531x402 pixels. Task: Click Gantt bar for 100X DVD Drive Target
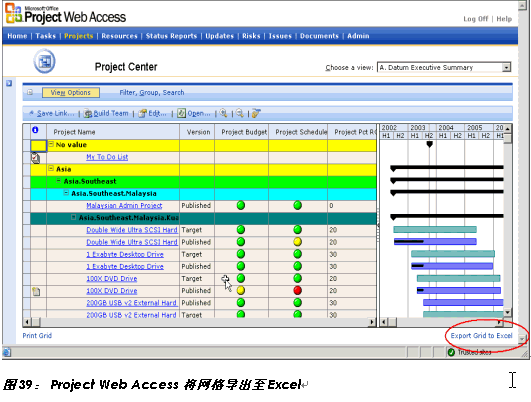point(459,278)
